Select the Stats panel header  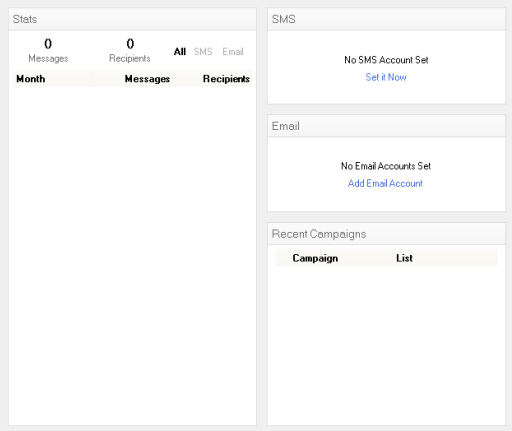[132, 19]
